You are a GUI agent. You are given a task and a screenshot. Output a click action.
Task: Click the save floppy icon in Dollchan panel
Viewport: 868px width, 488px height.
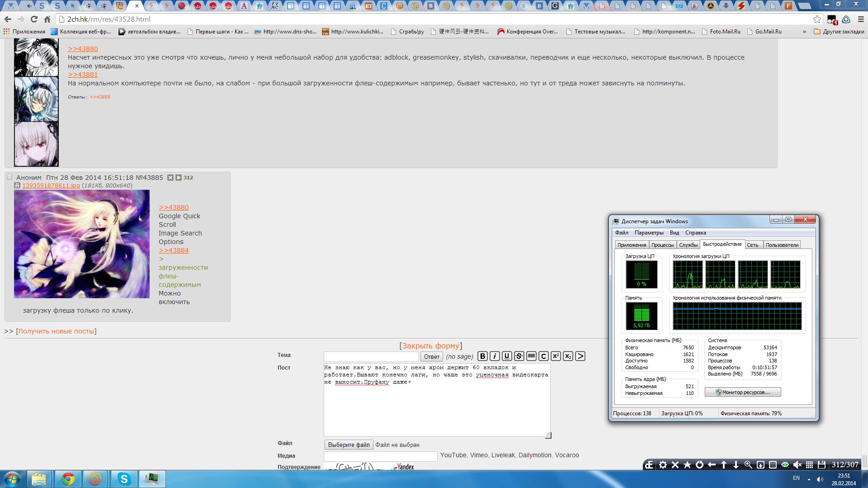pyautogui.click(x=821, y=465)
